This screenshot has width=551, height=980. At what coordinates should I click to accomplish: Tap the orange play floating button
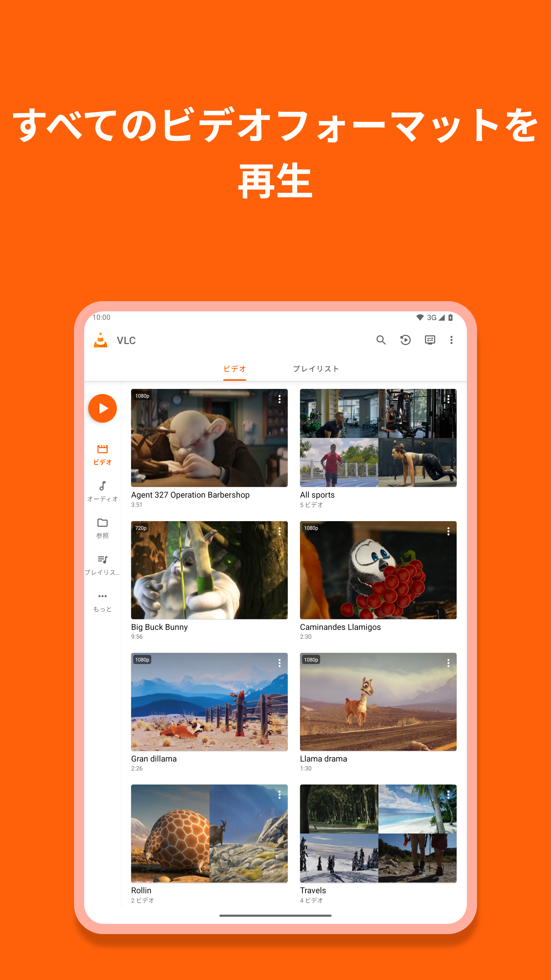pos(103,408)
